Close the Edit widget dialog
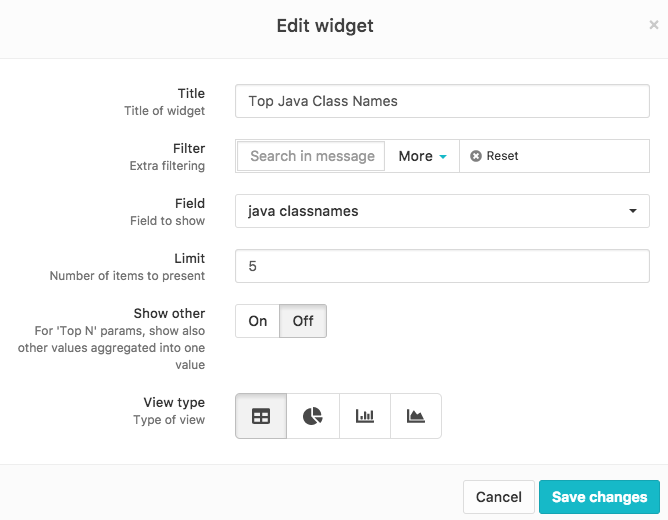Viewport: 668px width, 520px height. click(654, 25)
